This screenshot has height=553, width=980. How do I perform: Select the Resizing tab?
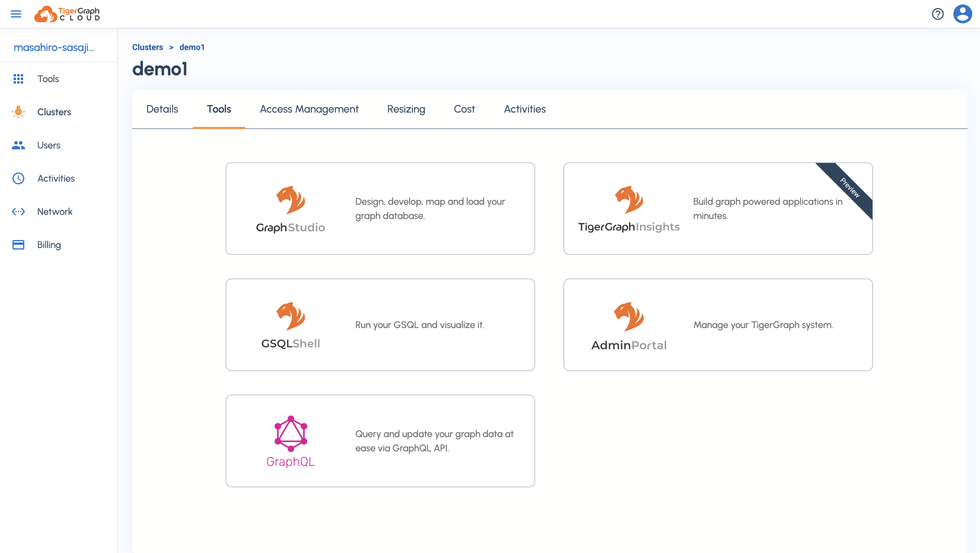pyautogui.click(x=406, y=109)
